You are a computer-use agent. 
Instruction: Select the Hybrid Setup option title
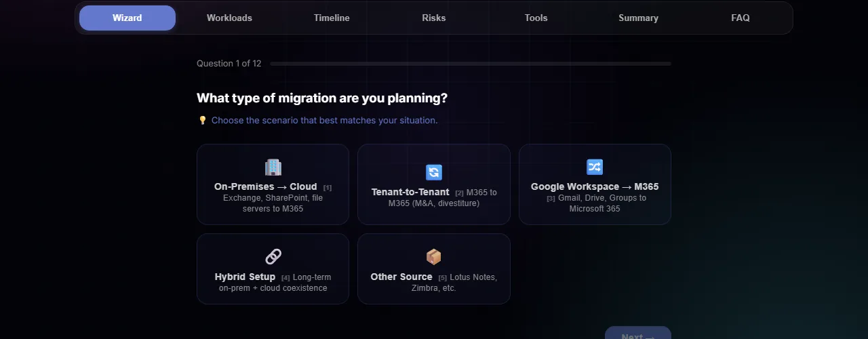[x=245, y=277]
